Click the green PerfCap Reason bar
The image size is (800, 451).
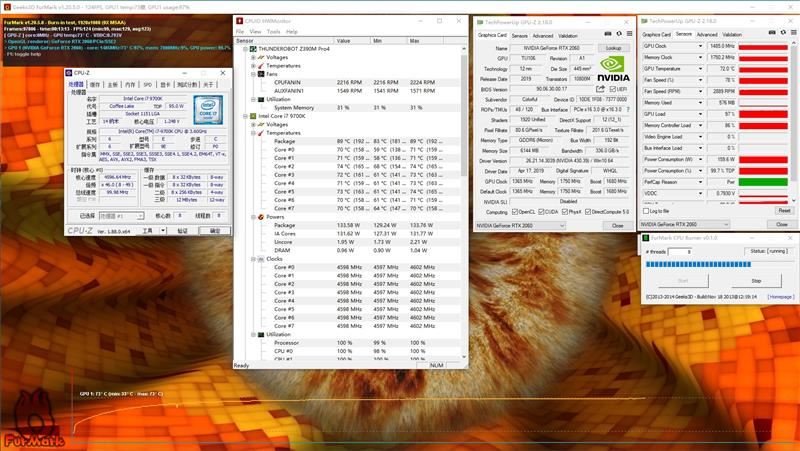pos(763,182)
